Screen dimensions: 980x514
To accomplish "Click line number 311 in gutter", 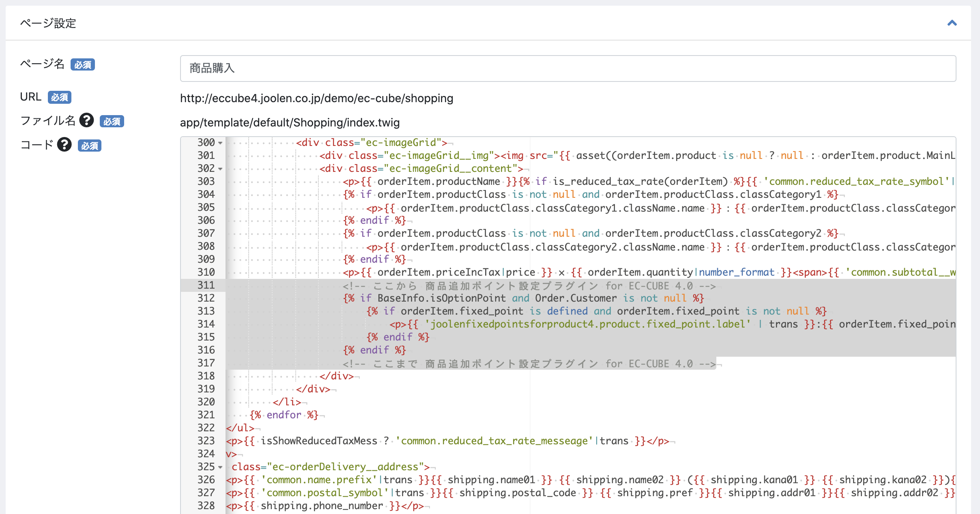I will click(206, 285).
